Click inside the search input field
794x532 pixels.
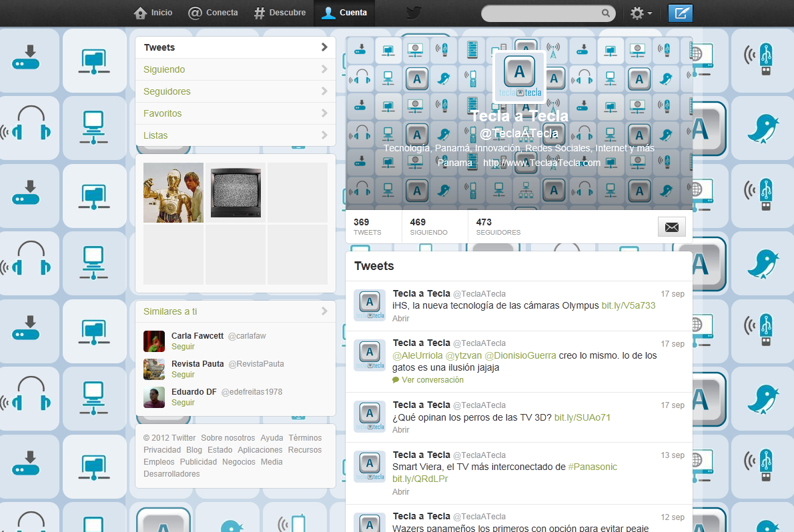pyautogui.click(x=540, y=13)
